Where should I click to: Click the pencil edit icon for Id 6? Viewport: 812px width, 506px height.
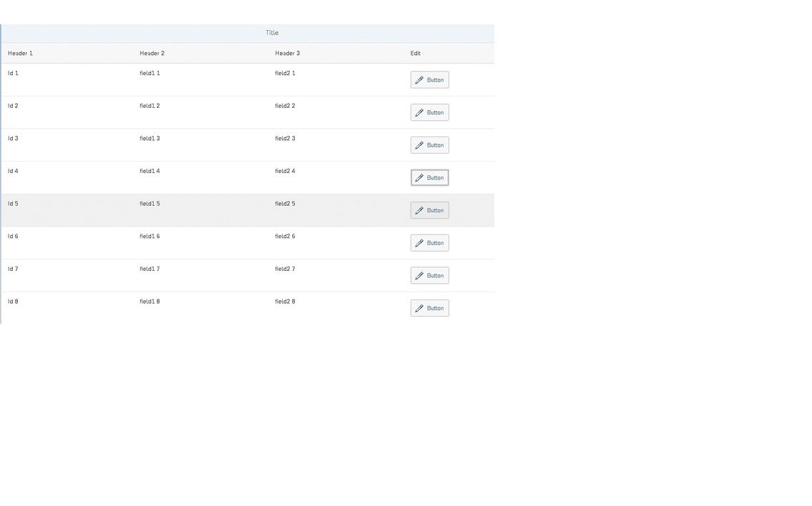420,242
